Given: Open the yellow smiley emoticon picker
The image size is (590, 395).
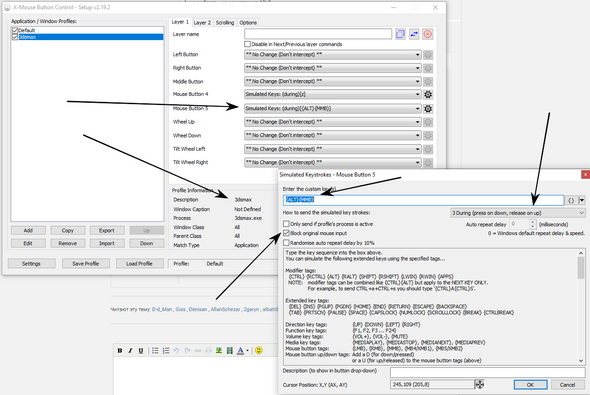Looking at the screenshot, I should coord(259,351).
